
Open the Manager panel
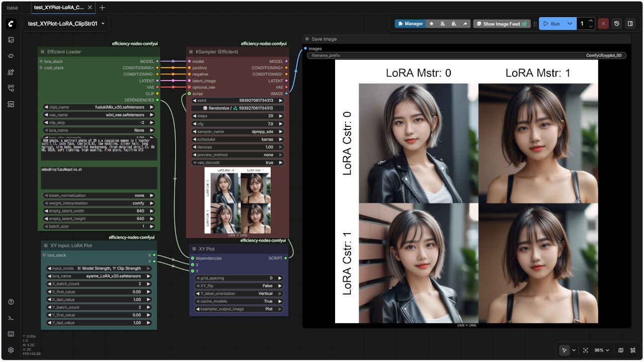[x=410, y=24]
